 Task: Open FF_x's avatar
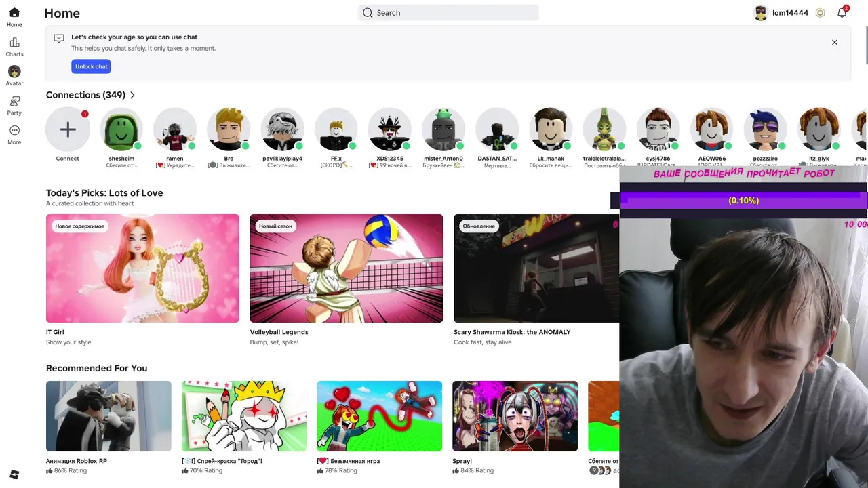click(x=336, y=129)
